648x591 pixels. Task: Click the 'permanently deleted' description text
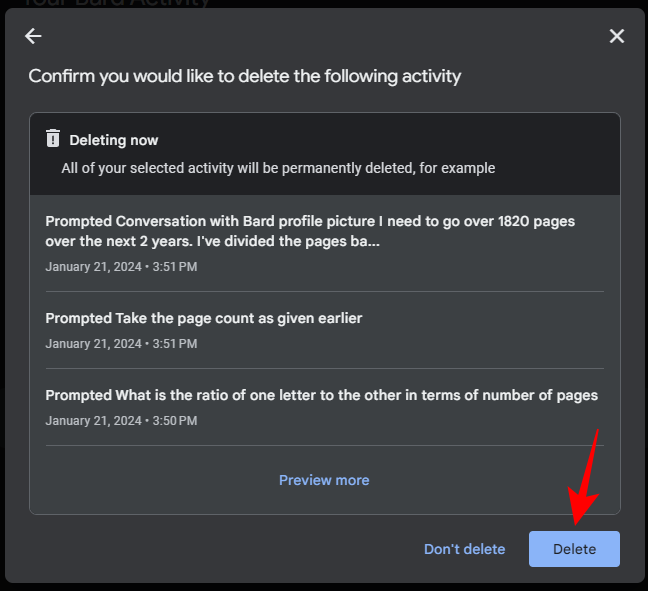(278, 168)
